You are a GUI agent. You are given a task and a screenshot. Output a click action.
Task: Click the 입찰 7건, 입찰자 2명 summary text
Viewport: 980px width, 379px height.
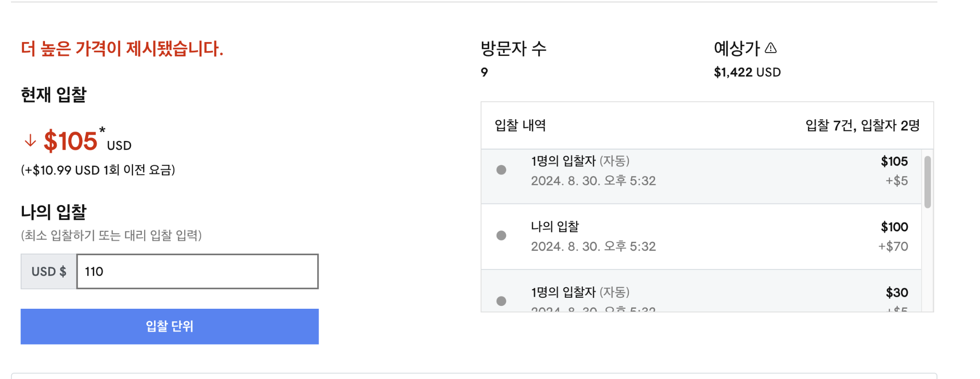click(x=862, y=125)
